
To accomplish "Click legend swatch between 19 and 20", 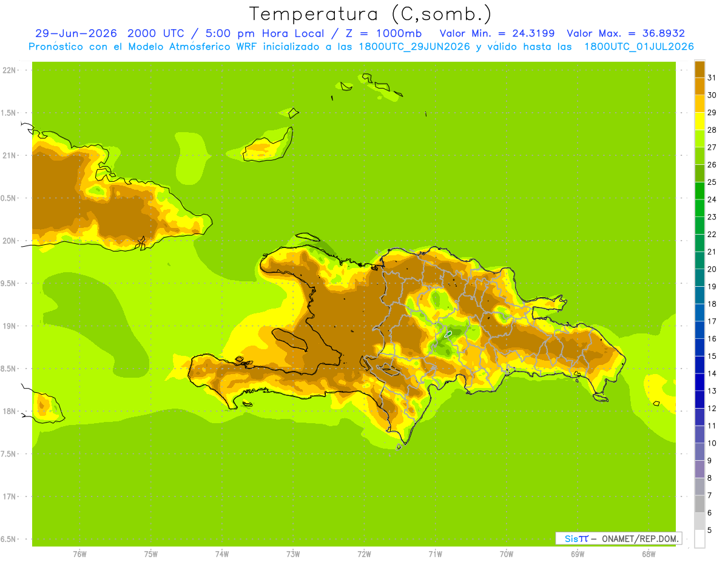I will click(x=699, y=278).
